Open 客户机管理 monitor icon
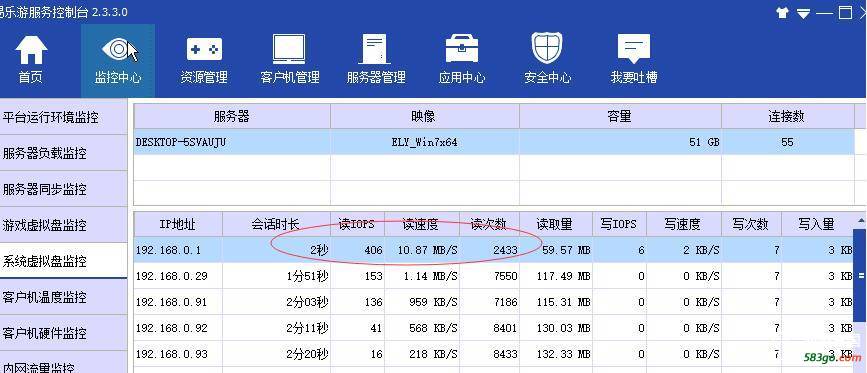 (x=289, y=50)
